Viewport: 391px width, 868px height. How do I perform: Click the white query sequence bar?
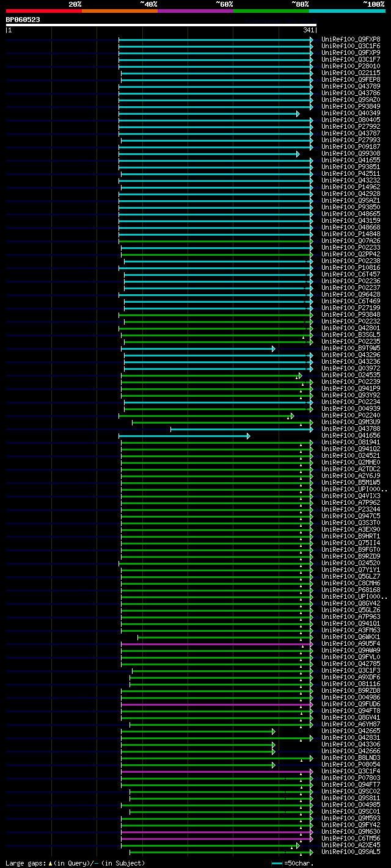tap(161, 25)
